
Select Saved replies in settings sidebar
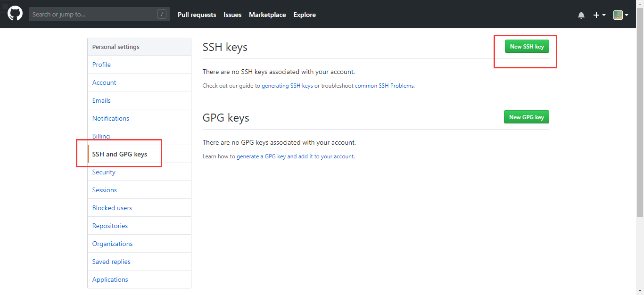pyautogui.click(x=139, y=262)
